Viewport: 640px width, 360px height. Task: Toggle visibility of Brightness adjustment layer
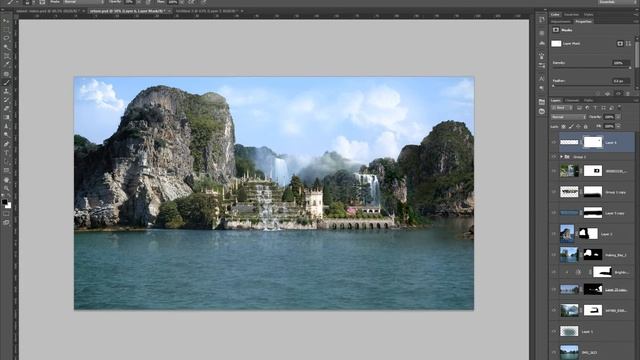554,272
